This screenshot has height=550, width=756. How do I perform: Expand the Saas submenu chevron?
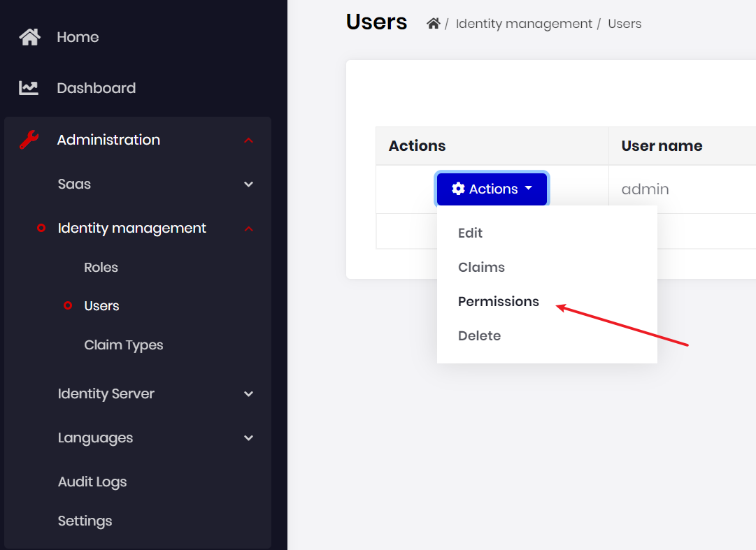tap(248, 184)
